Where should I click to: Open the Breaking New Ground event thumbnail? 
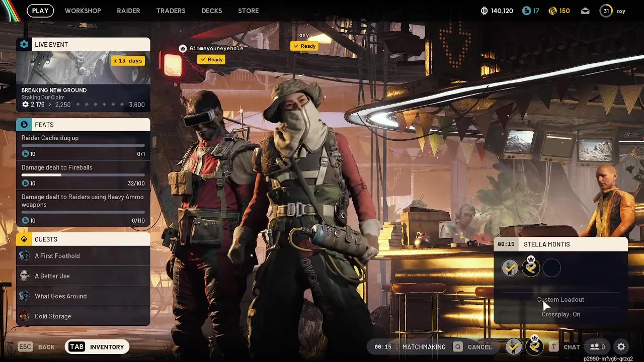click(x=83, y=67)
